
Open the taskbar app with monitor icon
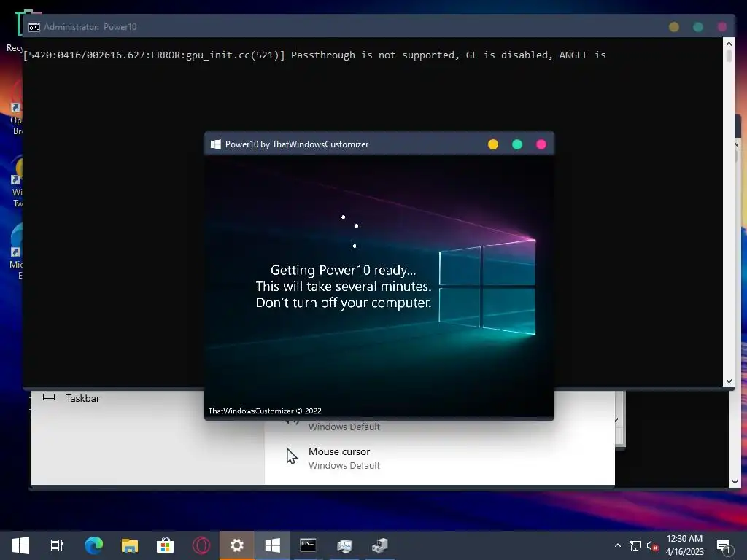(x=344, y=545)
